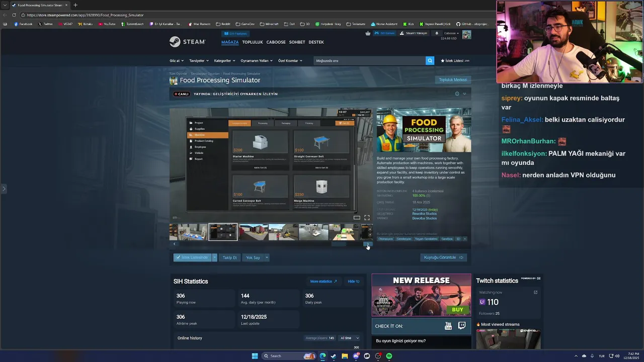Expand the Oynamanın Yolları dropdown
The image size is (644, 362).
(257, 61)
